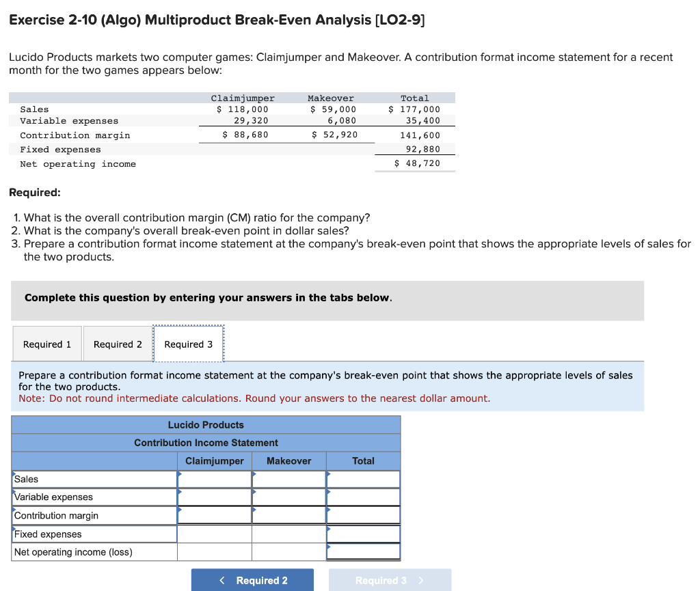Select the Sales row label

tap(94, 479)
